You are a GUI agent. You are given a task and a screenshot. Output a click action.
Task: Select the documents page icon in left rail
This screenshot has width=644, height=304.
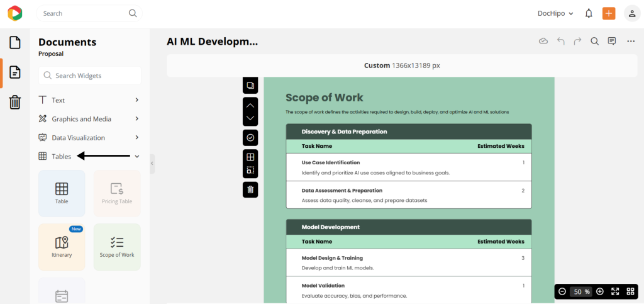[15, 72]
